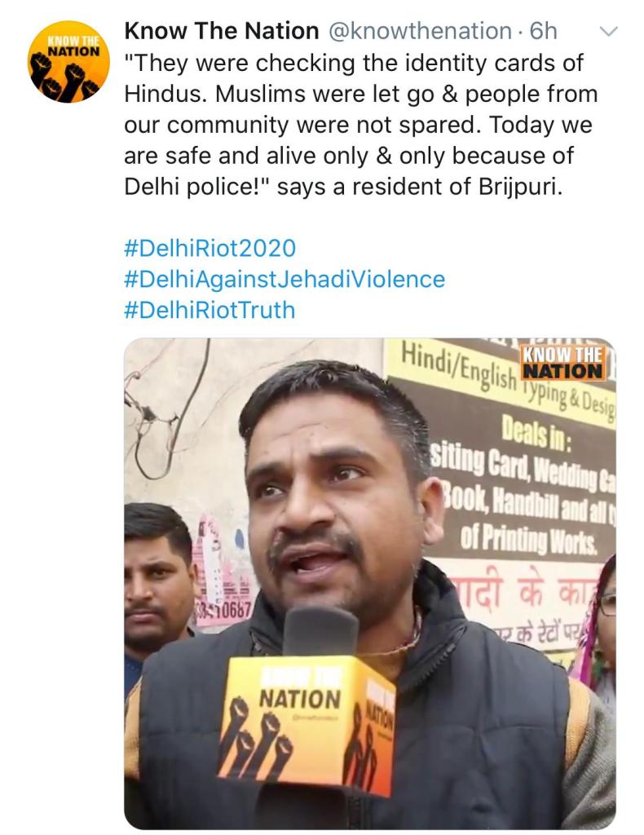Click the orange NATION microphone cube
The height and width of the screenshot is (835, 644).
coord(307,724)
